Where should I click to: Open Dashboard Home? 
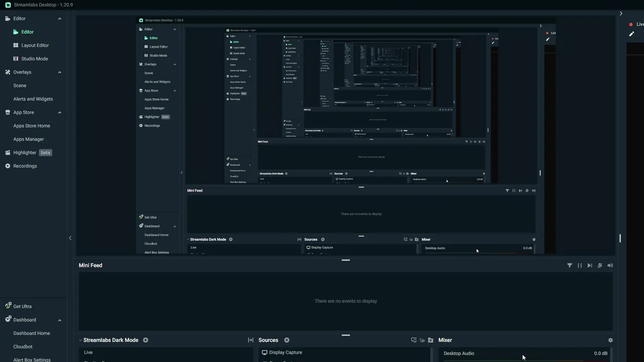(x=31, y=333)
